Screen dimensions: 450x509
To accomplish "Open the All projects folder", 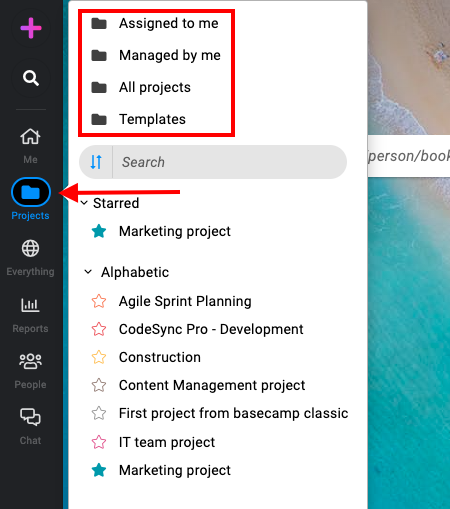I will tap(141, 87).
